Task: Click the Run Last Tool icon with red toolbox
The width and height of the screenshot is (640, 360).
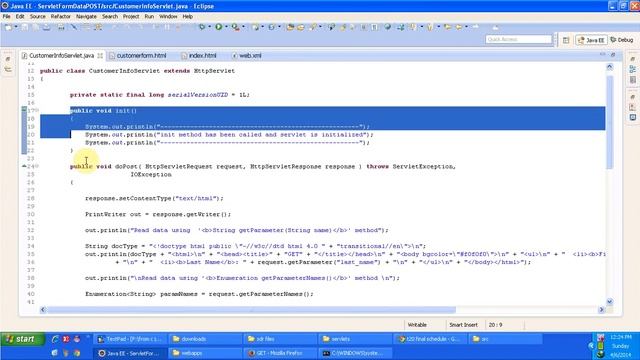Action: pyautogui.click(x=236, y=27)
